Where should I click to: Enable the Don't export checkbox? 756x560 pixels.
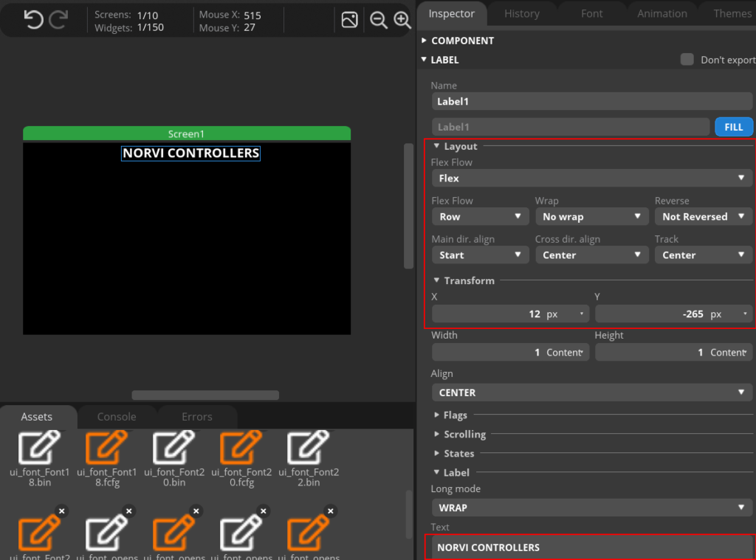coord(687,60)
